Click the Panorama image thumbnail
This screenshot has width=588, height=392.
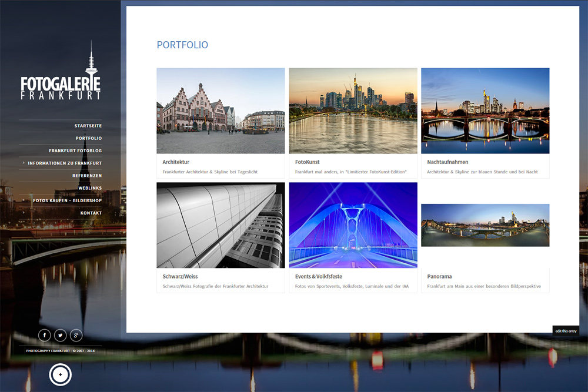pyautogui.click(x=485, y=225)
